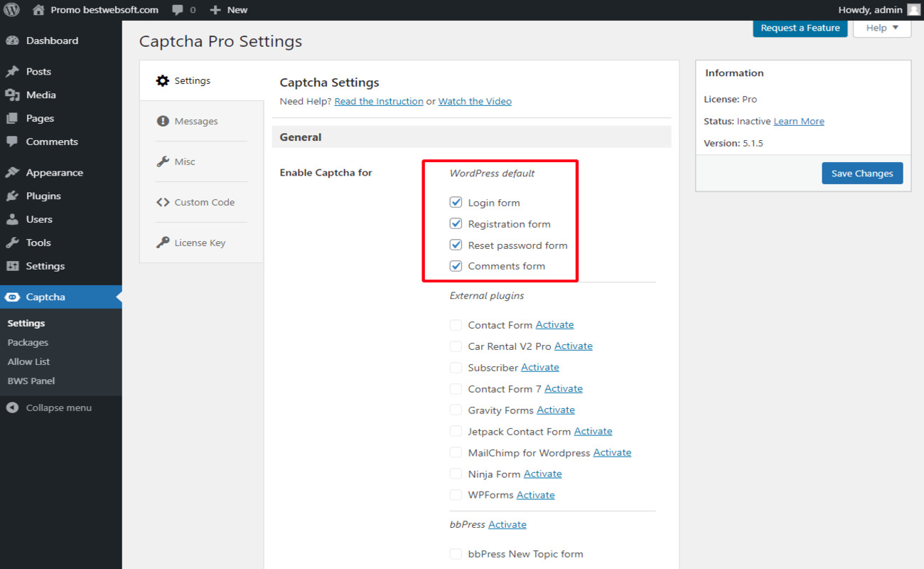This screenshot has height=569, width=924.
Task: Open the Read the Instruction link
Action: (x=379, y=101)
